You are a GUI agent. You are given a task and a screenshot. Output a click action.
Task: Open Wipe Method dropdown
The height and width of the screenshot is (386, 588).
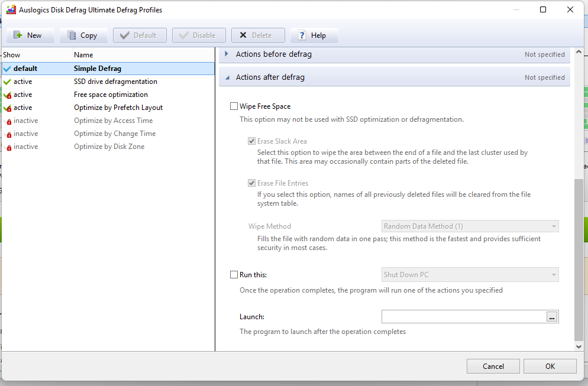pos(470,226)
